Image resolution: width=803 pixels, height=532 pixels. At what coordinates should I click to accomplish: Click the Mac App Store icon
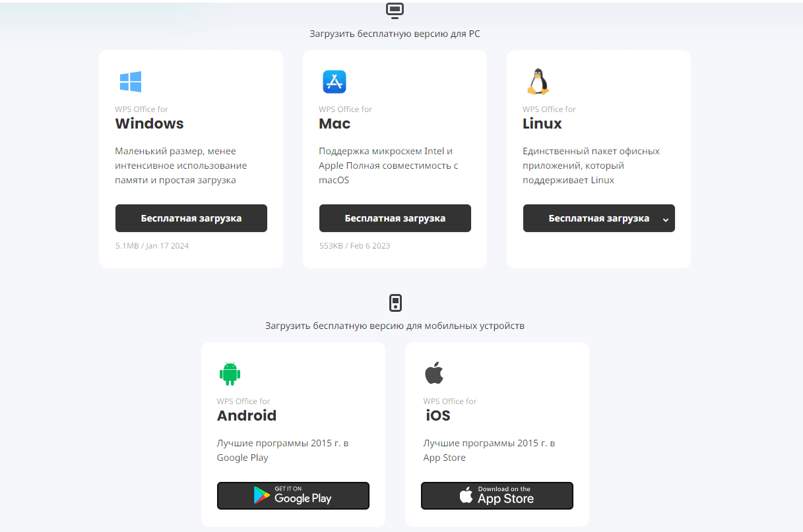click(x=335, y=82)
